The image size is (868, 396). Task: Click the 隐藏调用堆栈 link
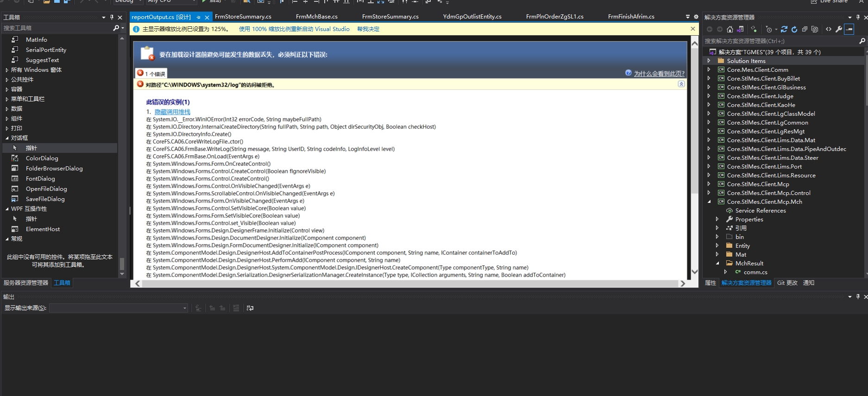(172, 112)
